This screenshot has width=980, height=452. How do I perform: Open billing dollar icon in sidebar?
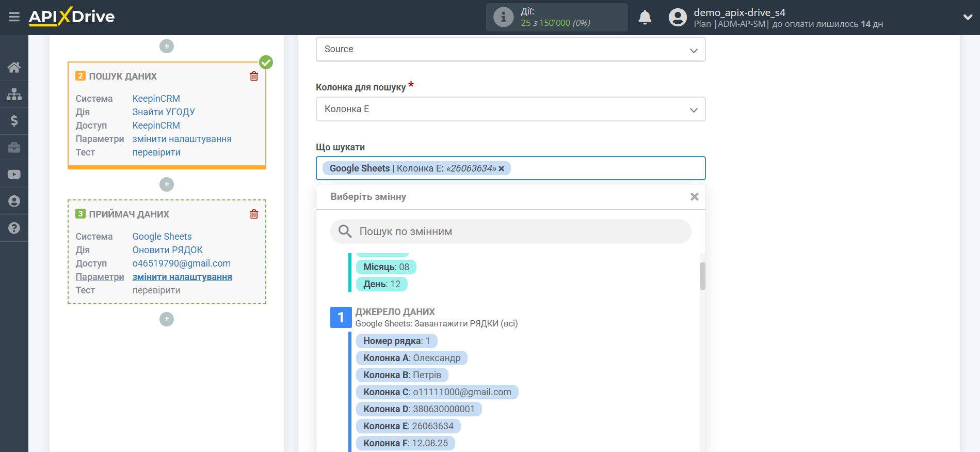[x=14, y=121]
